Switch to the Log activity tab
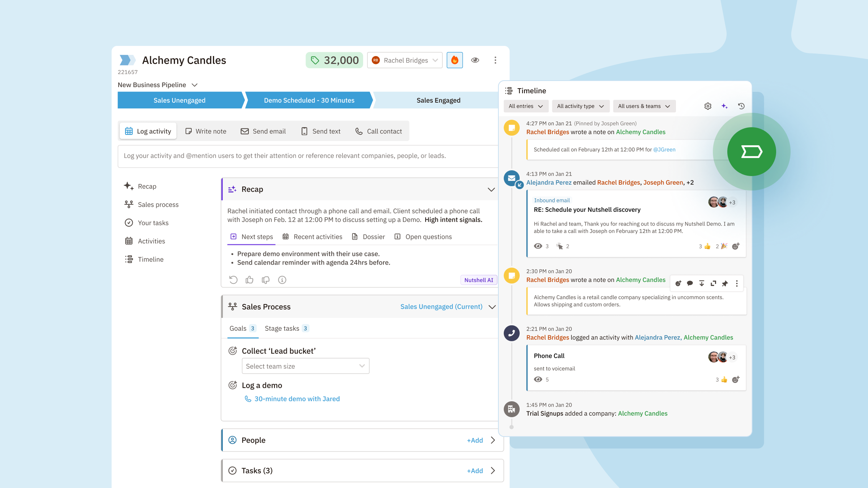Screen dimensions: 868x488 pos(148,131)
